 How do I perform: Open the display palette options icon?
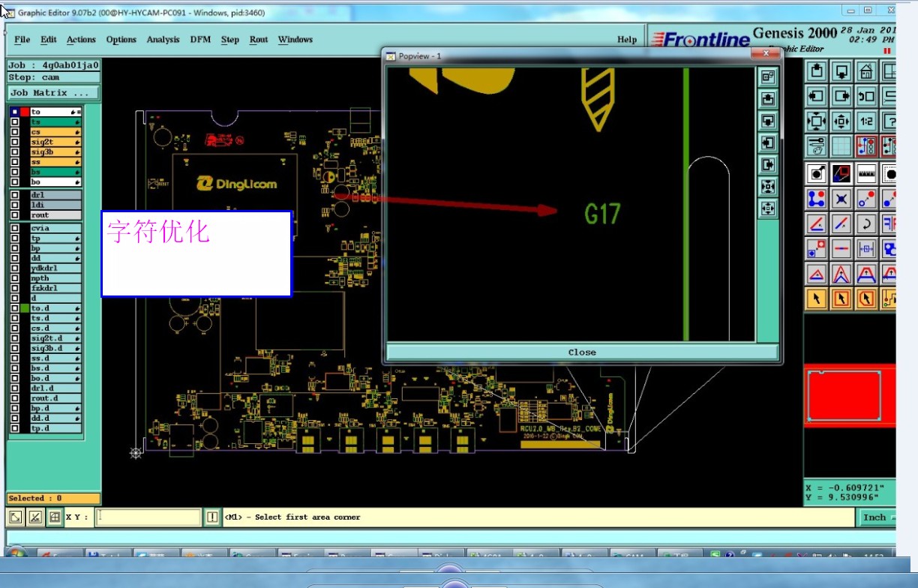tap(816, 145)
